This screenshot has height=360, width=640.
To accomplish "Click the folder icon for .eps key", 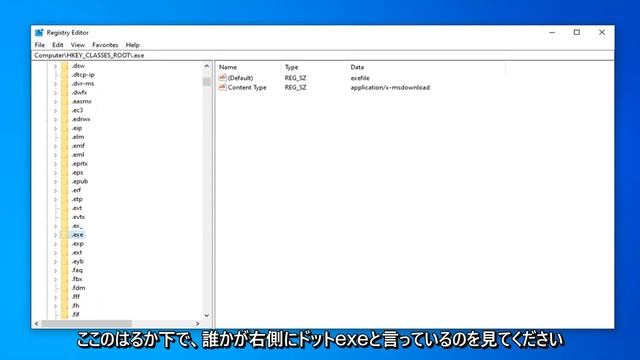I will (x=64, y=173).
